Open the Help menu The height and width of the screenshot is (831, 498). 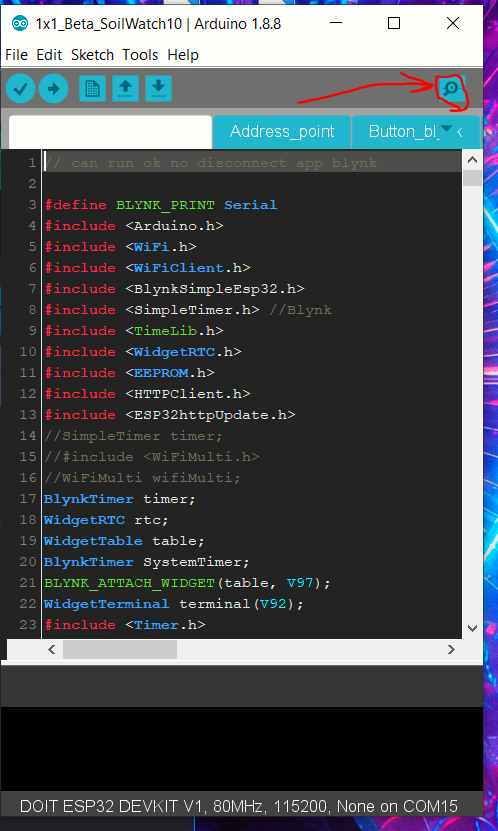183,55
